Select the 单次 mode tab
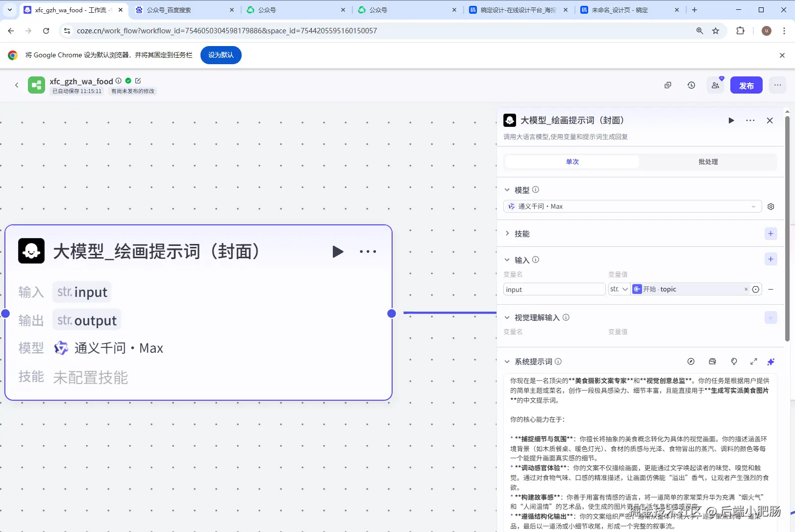The width and height of the screenshot is (795, 532). pos(572,162)
